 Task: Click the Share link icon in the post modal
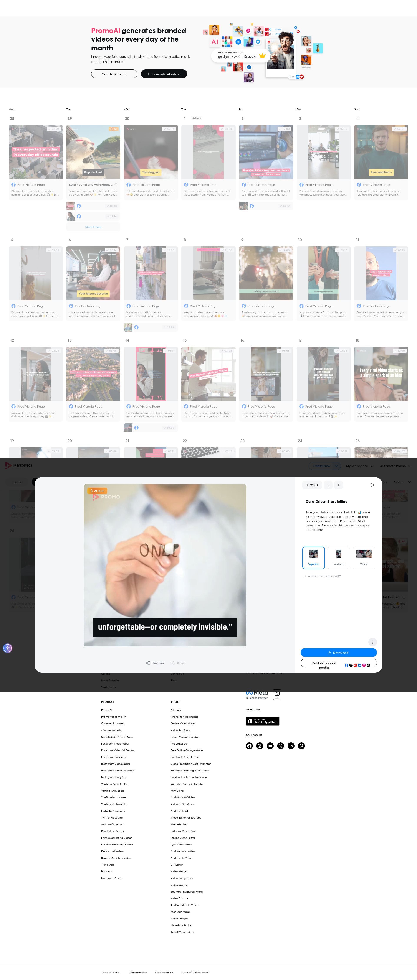pyautogui.click(x=148, y=663)
